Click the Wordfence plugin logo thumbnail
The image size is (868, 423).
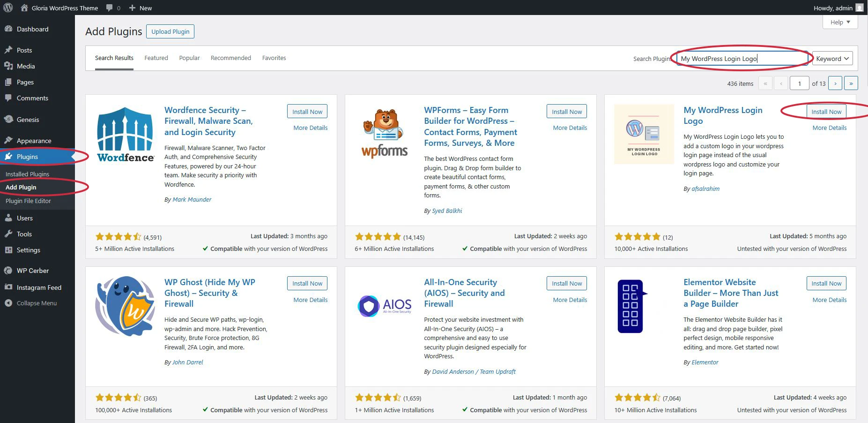pyautogui.click(x=125, y=135)
